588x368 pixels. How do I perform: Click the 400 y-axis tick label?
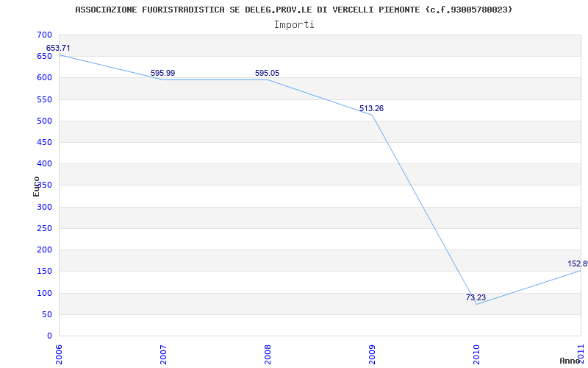pyautogui.click(x=44, y=163)
